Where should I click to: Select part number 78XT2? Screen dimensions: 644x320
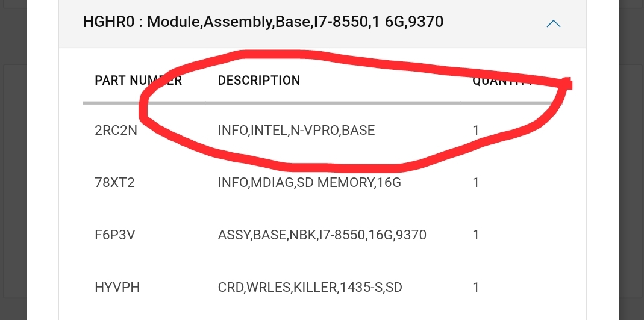(x=114, y=182)
